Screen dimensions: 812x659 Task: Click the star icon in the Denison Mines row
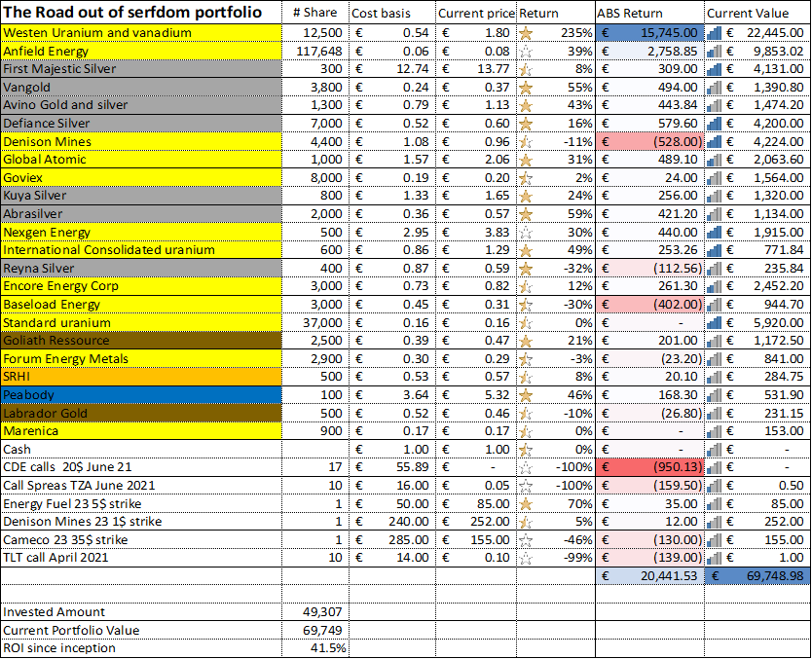pos(526,142)
